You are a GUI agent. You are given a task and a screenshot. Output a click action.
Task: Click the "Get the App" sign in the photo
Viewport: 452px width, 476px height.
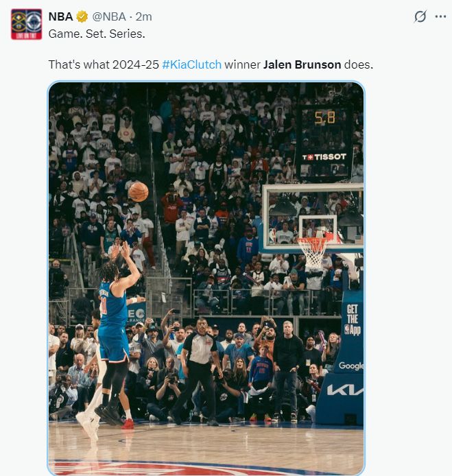[353, 320]
